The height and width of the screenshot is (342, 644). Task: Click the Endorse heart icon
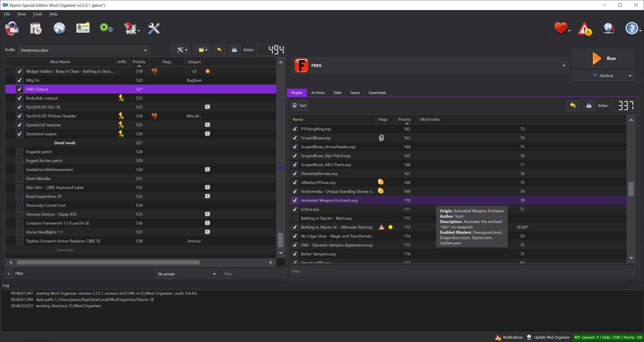click(561, 28)
